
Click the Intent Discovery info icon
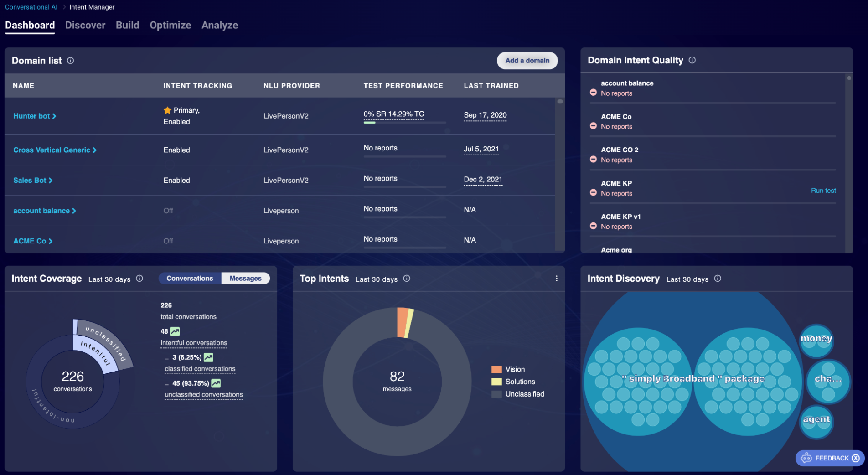[718, 279]
